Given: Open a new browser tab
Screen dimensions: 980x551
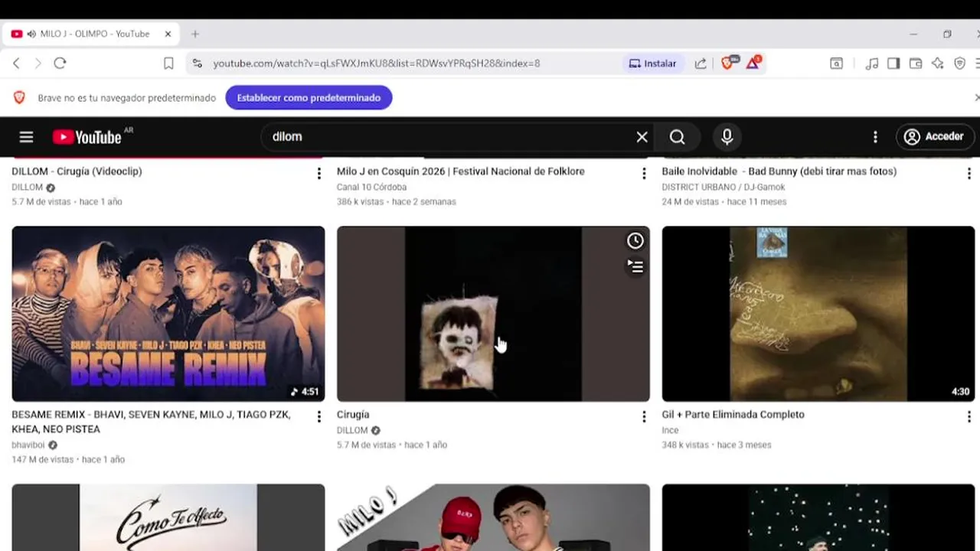Looking at the screenshot, I should 195,34.
